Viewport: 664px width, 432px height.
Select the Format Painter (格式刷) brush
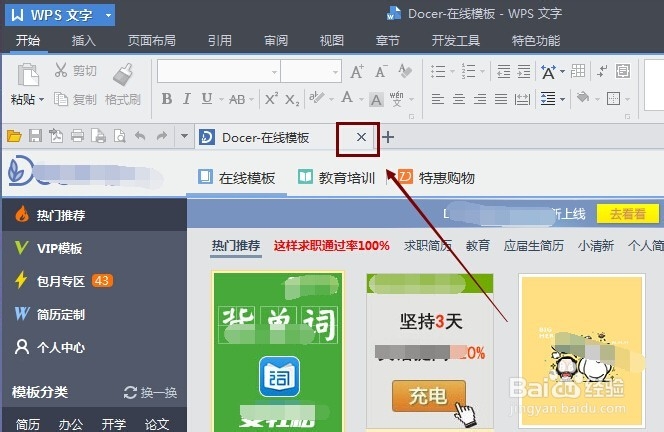tap(123, 75)
